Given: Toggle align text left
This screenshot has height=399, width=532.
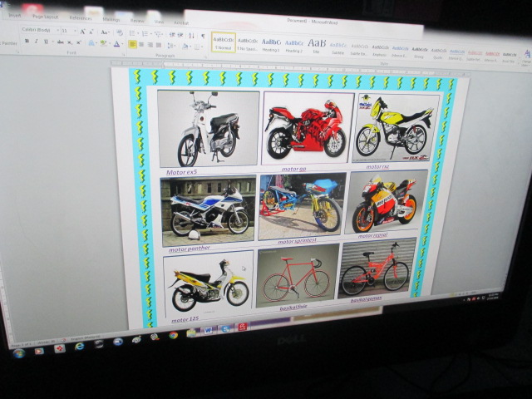Looking at the screenshot, I should 133,44.
